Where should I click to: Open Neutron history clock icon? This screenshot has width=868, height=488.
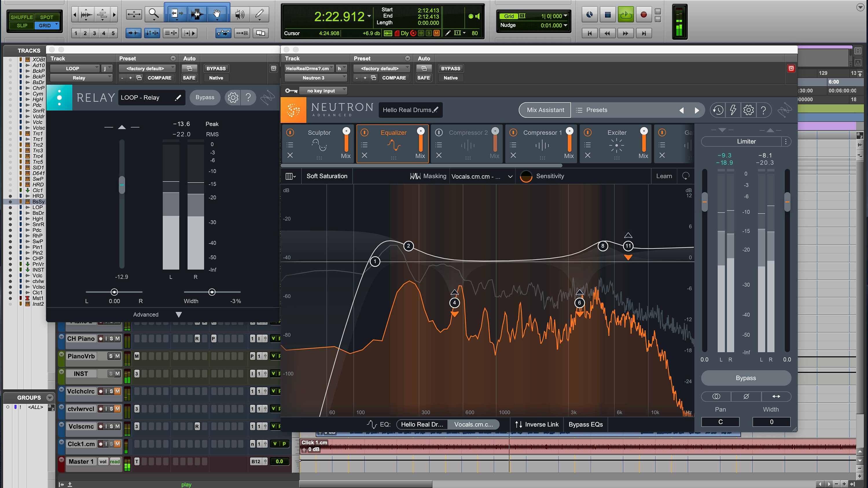718,110
